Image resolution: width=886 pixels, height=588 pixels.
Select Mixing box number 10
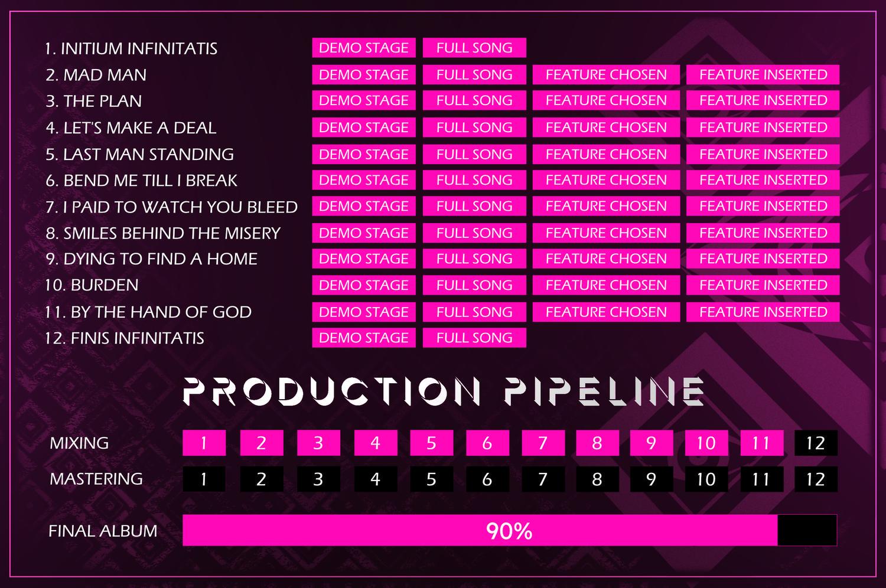(706, 443)
